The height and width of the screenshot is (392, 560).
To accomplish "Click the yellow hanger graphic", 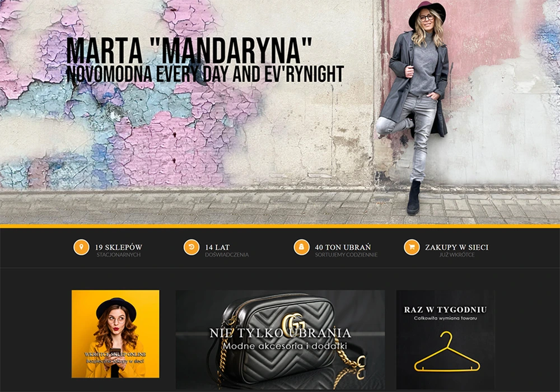I will click(446, 352).
